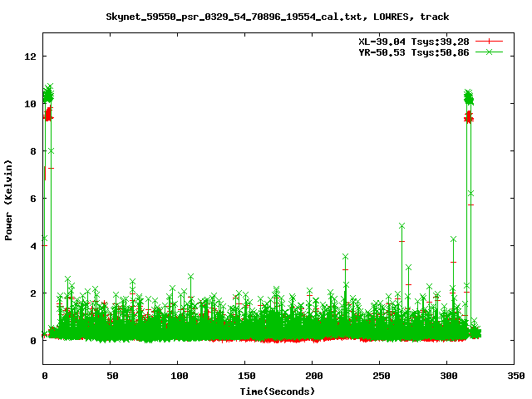
Task: Click y-axis tick label 12
Action: (x=30, y=57)
